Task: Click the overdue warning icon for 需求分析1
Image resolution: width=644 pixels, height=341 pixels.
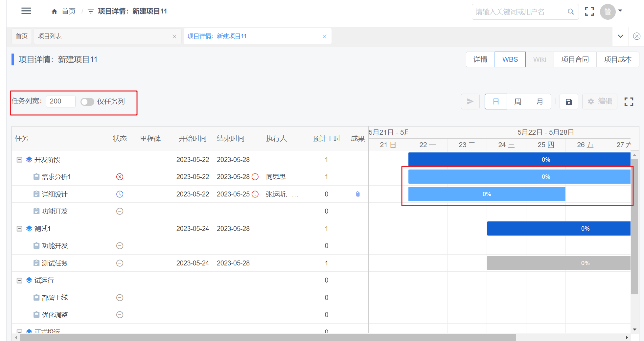Action: pyautogui.click(x=255, y=177)
